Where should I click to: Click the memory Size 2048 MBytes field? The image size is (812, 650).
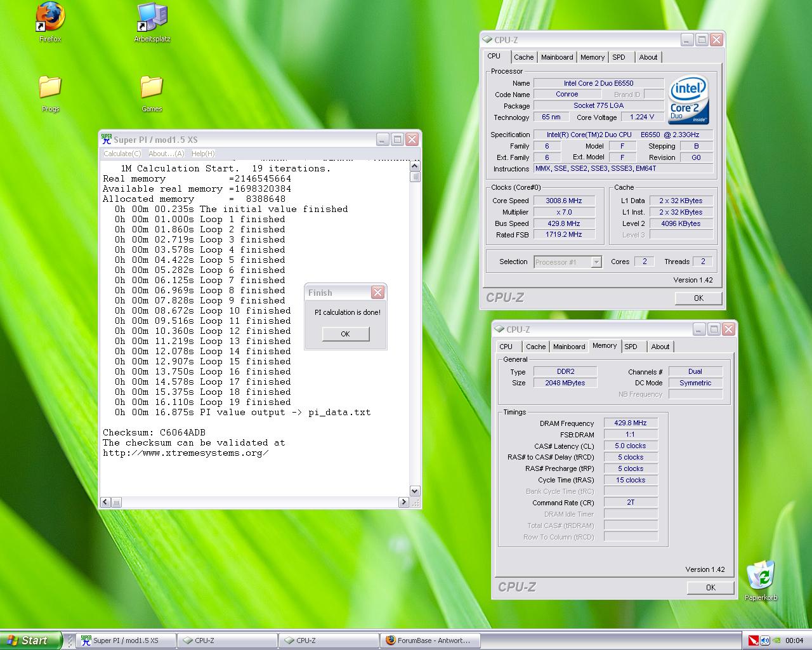[565, 383]
